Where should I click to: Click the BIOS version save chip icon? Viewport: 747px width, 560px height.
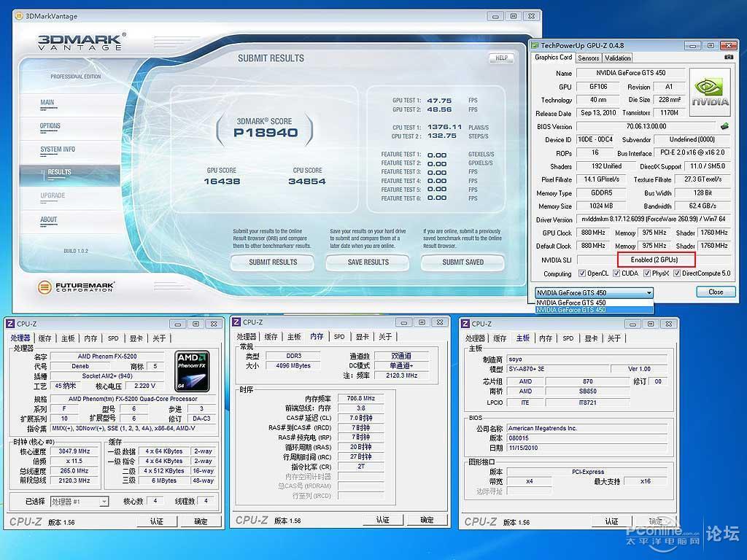724,126
